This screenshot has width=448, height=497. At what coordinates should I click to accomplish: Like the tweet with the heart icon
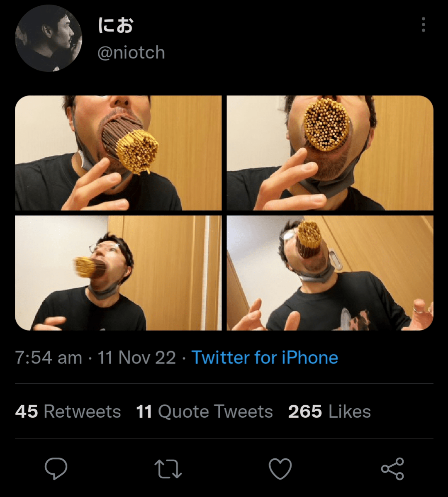[x=280, y=469]
